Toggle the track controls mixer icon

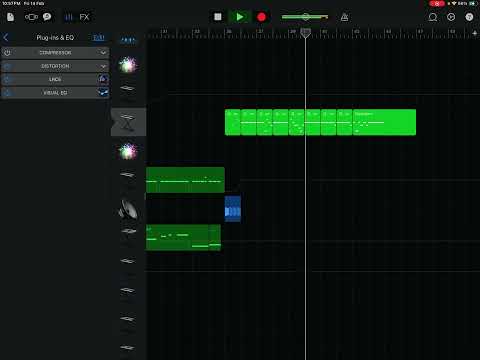pos(68,17)
